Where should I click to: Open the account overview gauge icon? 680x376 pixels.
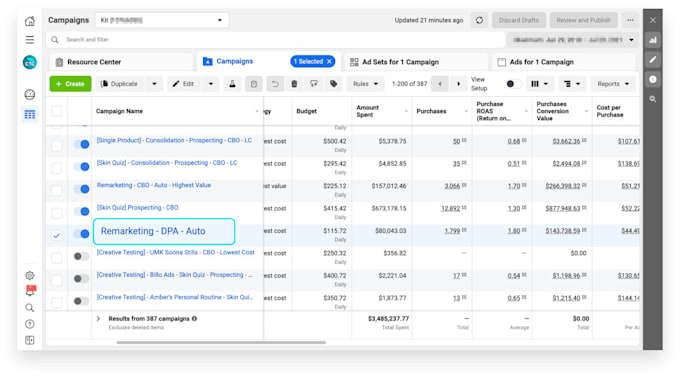pyautogui.click(x=29, y=95)
